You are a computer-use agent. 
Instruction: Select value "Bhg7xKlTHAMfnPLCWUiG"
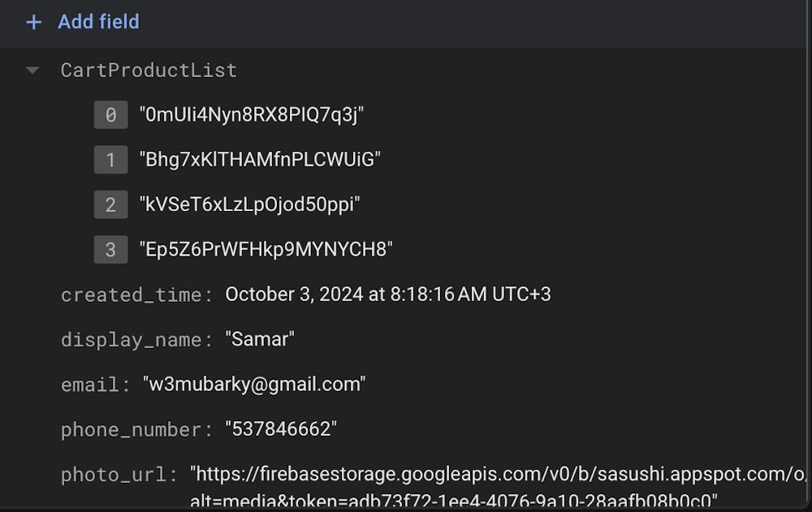click(260, 160)
